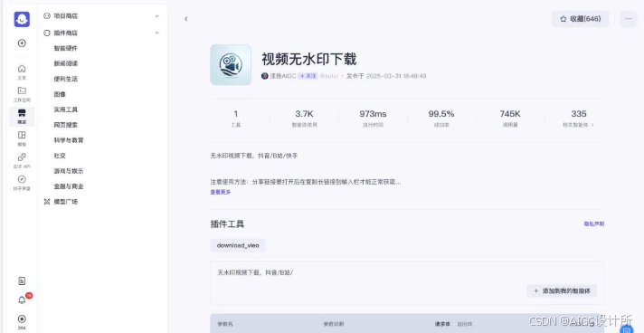Select the download_vieo tool tab

click(x=238, y=245)
